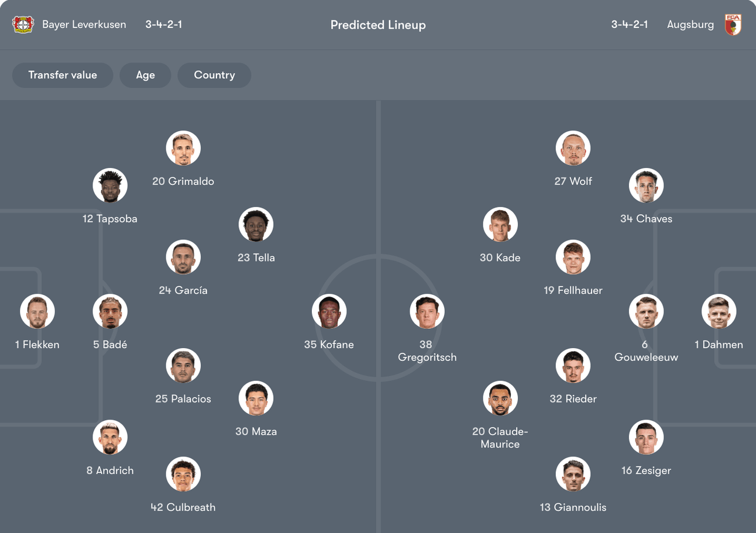Open Gouweleeuw's player portrait
This screenshot has width=756, height=533.
pos(646,311)
